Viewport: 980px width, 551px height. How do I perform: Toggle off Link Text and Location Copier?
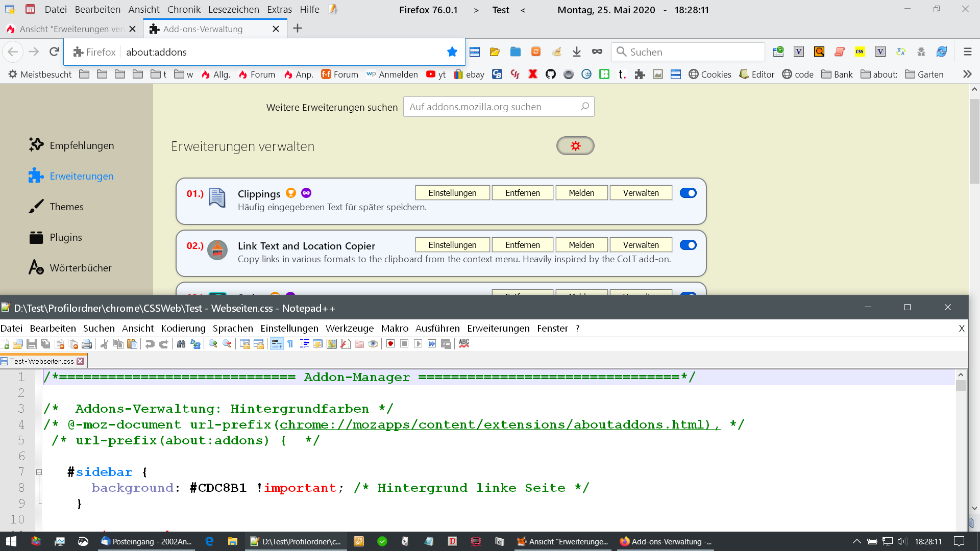tap(688, 245)
